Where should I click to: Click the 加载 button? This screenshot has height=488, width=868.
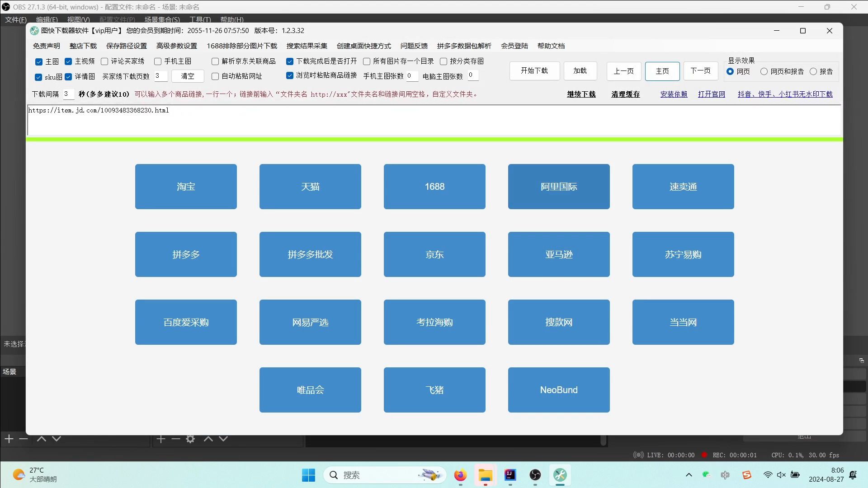580,71
